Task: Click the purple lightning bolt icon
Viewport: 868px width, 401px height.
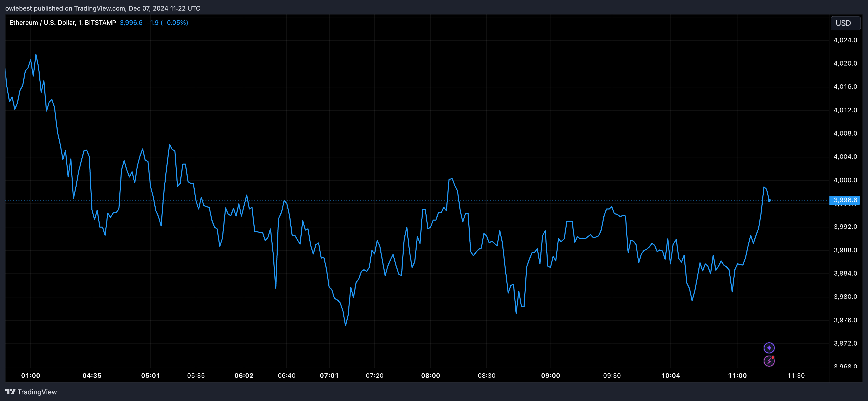Action: 769,361
